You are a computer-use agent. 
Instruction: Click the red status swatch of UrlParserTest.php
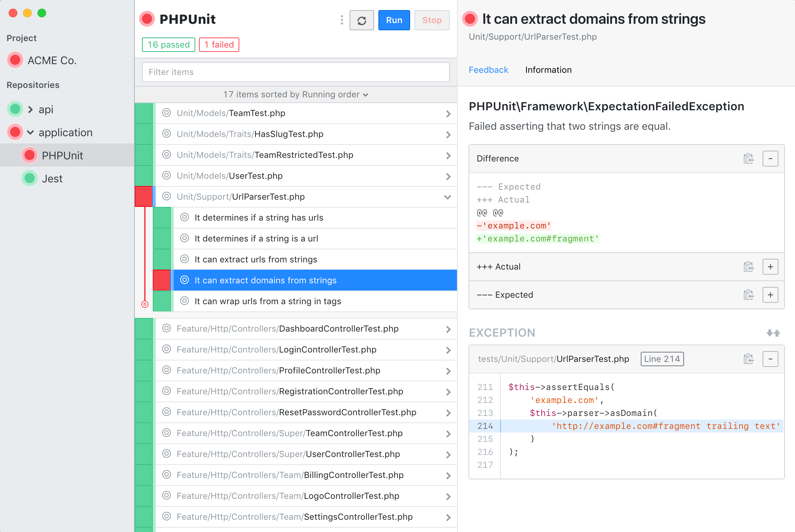pyautogui.click(x=143, y=196)
